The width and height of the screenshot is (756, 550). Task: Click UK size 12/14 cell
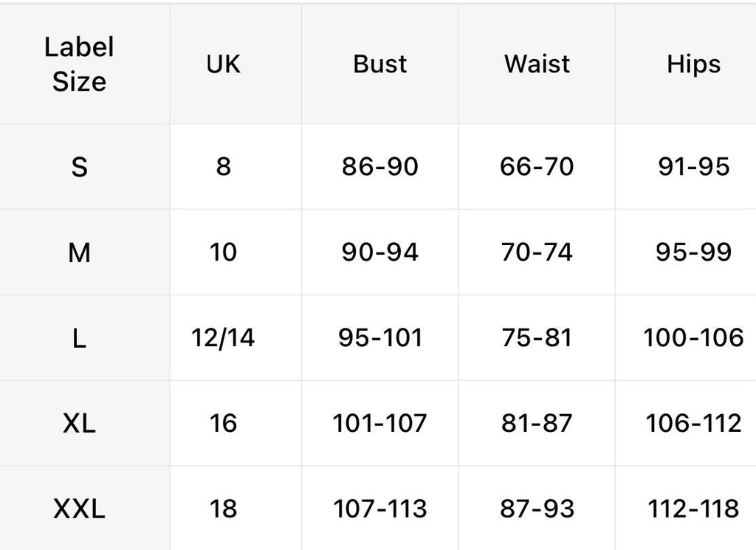(223, 338)
